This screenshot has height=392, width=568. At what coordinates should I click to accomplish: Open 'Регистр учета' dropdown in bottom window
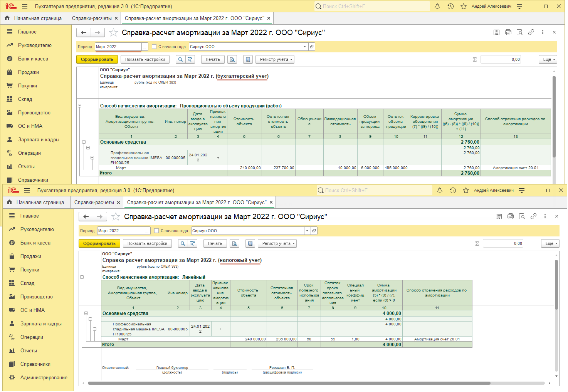pos(277,243)
